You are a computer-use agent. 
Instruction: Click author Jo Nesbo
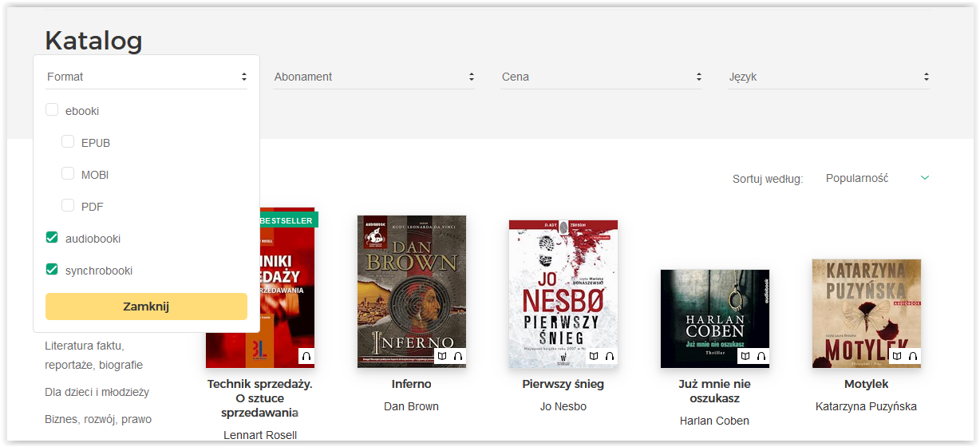click(x=563, y=406)
